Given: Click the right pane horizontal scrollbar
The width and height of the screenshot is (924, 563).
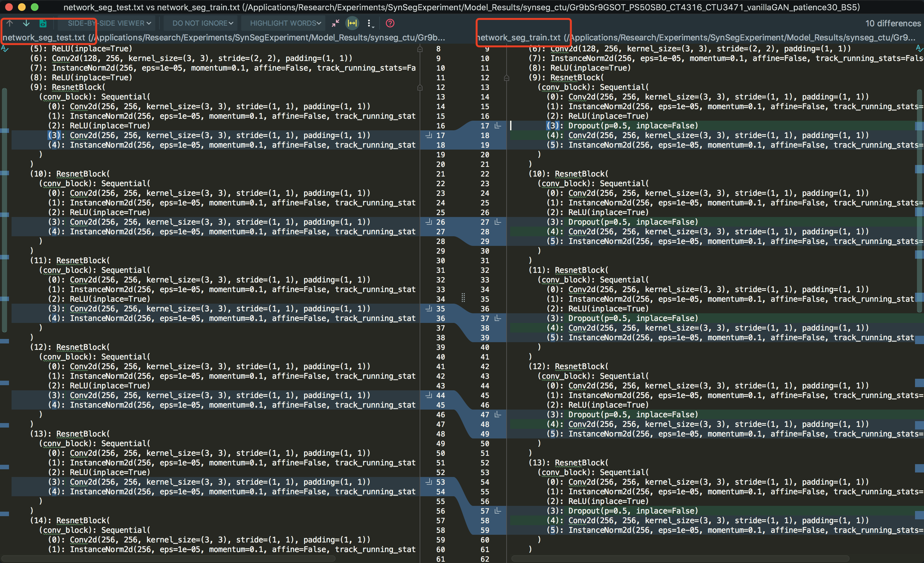Looking at the screenshot, I should coord(680,559).
